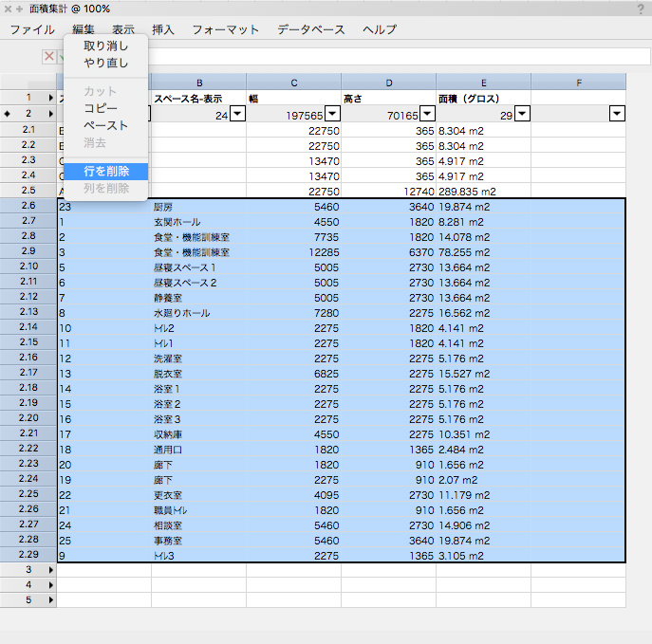
Task: Click the red X cancel icon
Action: (x=49, y=56)
